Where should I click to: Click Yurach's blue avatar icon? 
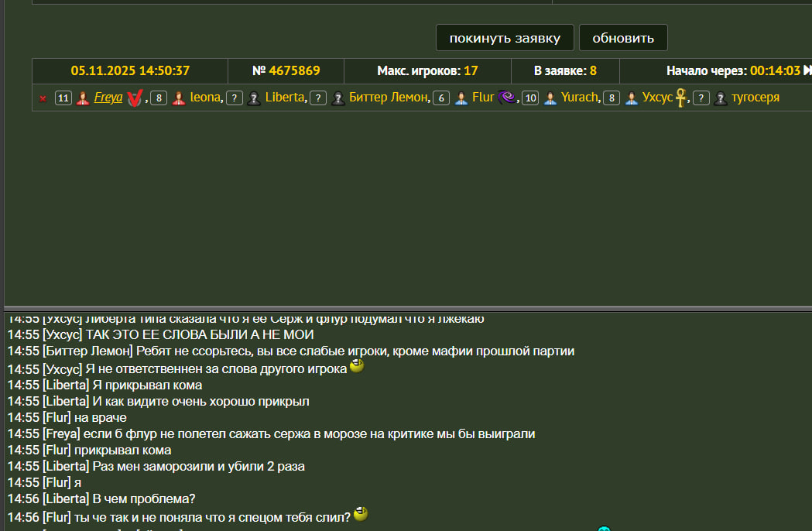pos(550,98)
